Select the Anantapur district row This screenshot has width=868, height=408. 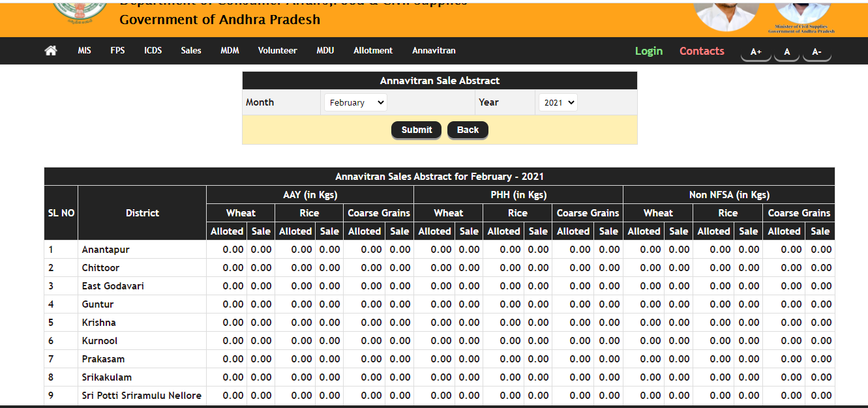pyautogui.click(x=440, y=250)
